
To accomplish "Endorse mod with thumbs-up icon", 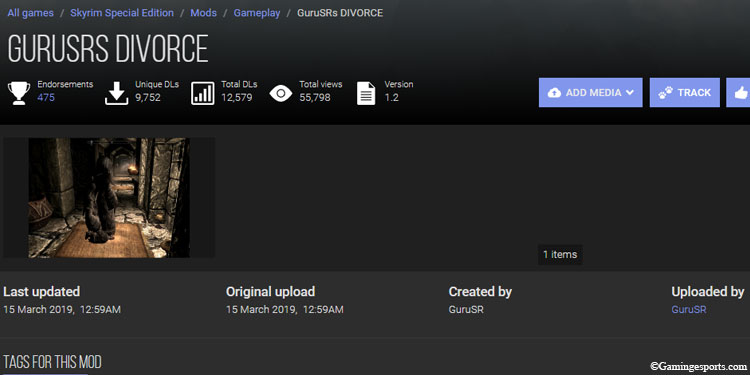I will click(x=741, y=93).
